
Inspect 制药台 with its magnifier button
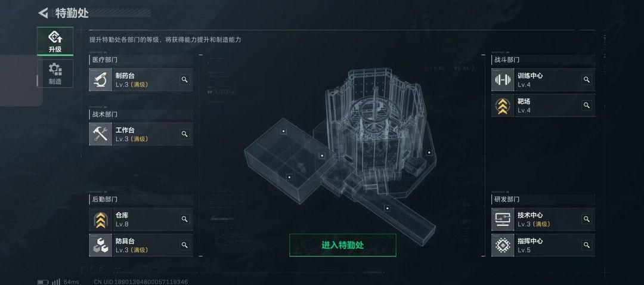pyautogui.click(x=185, y=80)
